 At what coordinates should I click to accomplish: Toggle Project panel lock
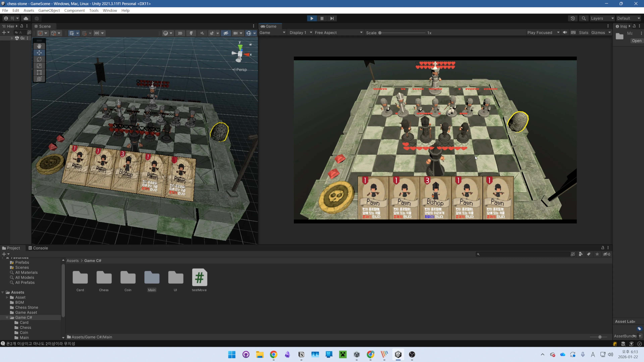[603, 248]
